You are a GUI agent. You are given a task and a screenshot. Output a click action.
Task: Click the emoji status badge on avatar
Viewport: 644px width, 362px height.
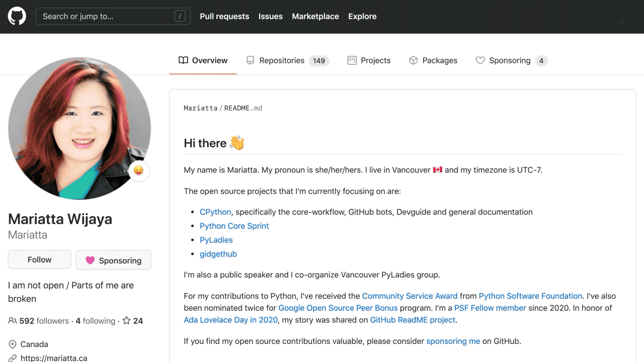tap(139, 171)
